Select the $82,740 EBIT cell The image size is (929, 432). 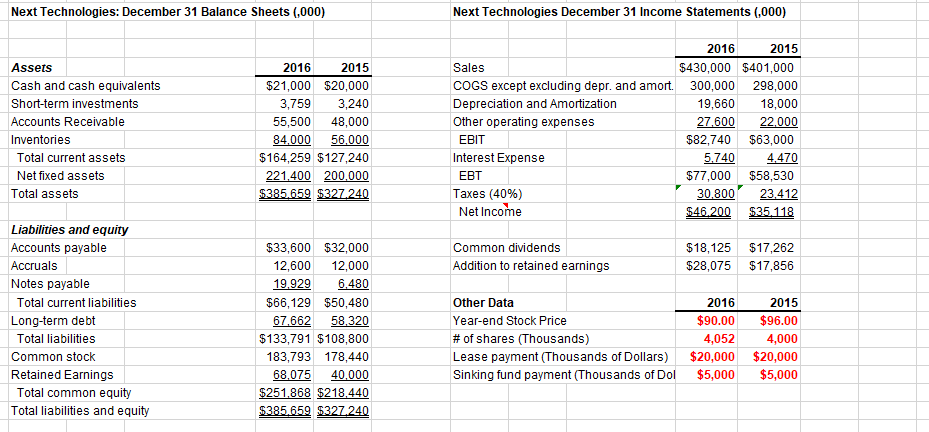tap(710, 140)
